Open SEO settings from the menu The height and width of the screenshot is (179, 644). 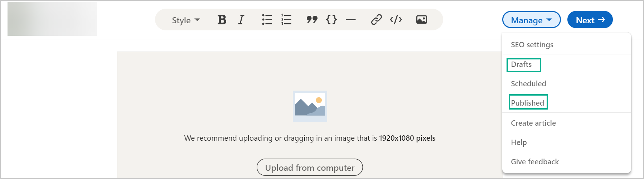(566, 45)
